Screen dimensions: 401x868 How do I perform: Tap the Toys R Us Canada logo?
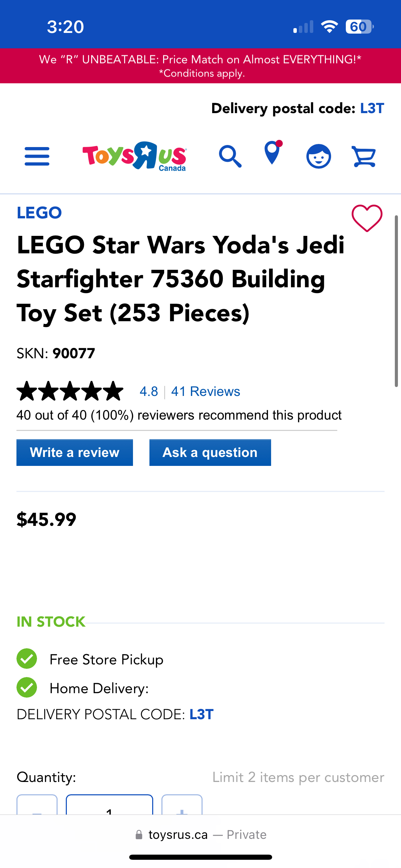coord(134,156)
